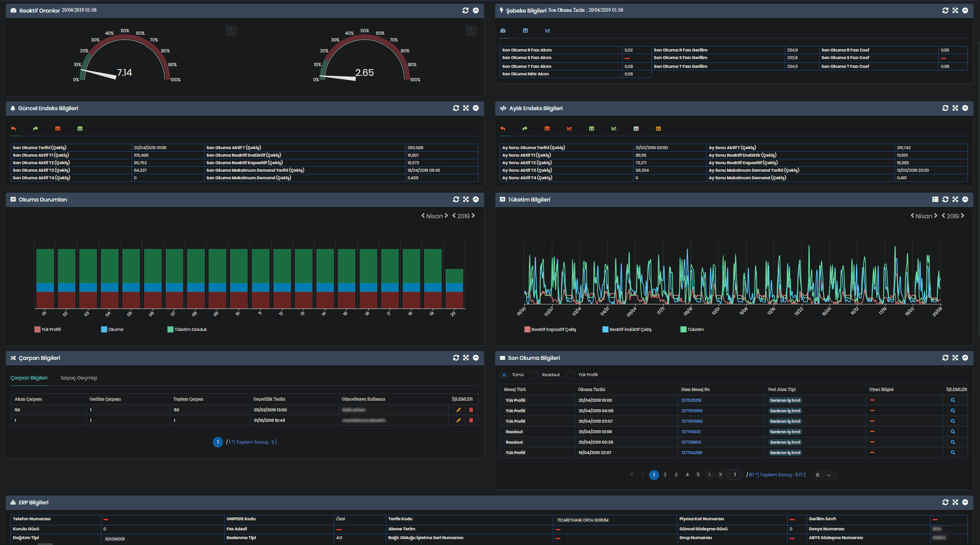
Task: Open the page size dropdown showing 6
Action: click(823, 475)
